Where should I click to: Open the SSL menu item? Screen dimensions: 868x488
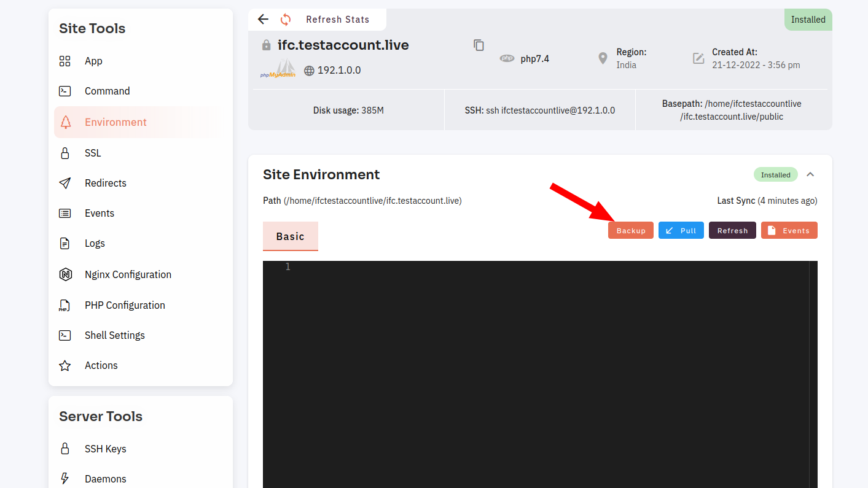click(140, 153)
